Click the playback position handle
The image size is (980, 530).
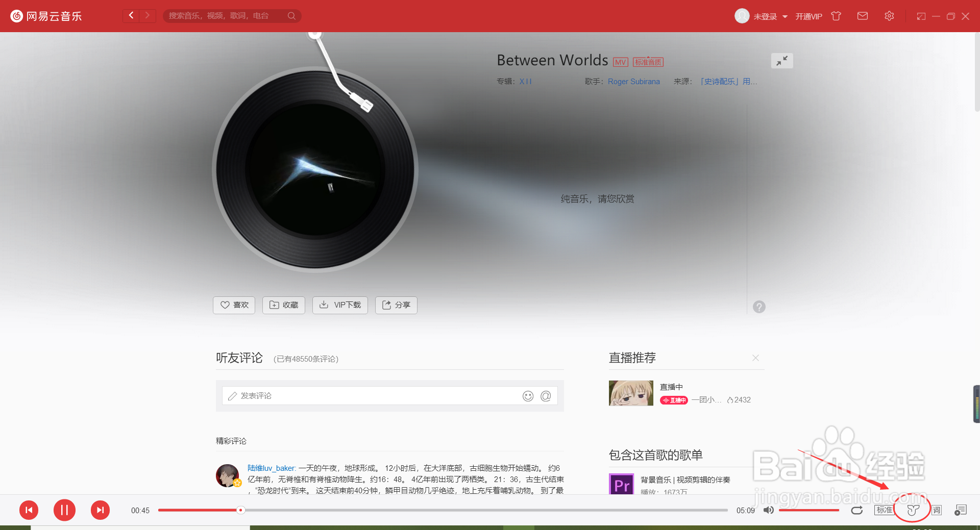pyautogui.click(x=240, y=510)
